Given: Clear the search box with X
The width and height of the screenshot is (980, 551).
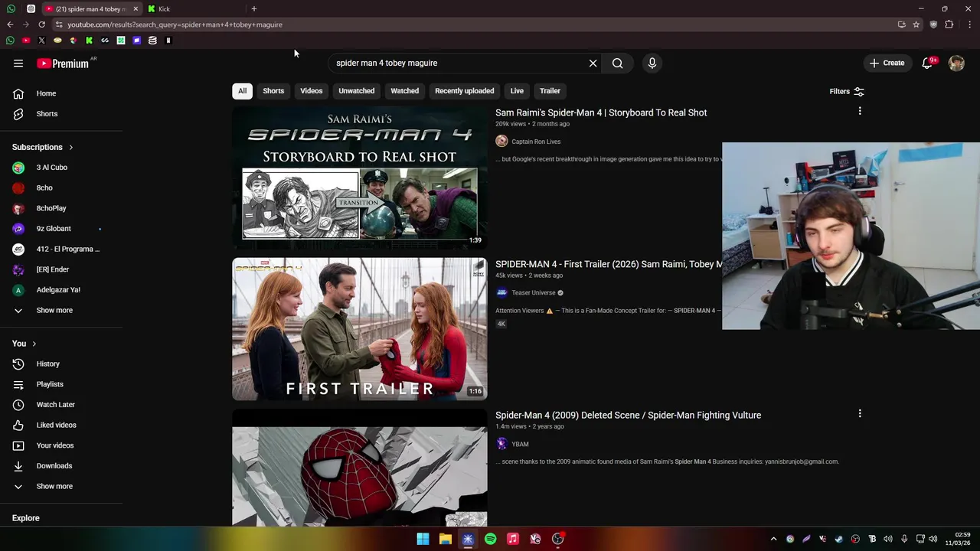Looking at the screenshot, I should coord(593,64).
